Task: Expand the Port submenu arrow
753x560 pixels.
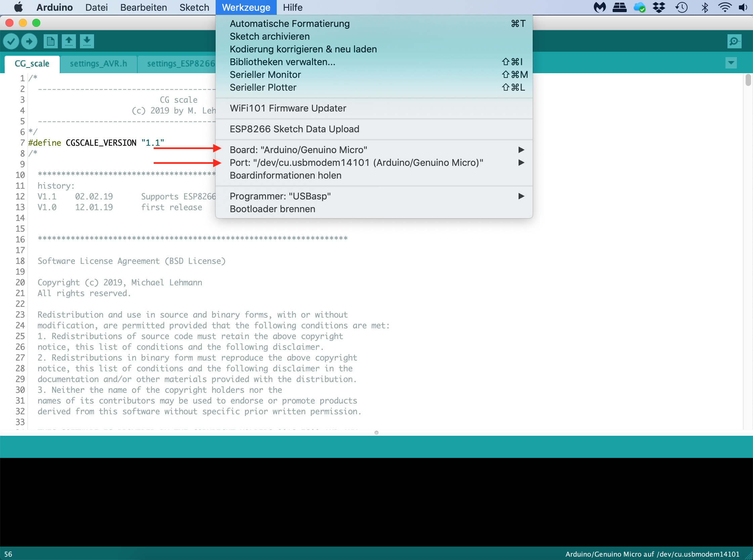Action: (x=521, y=163)
